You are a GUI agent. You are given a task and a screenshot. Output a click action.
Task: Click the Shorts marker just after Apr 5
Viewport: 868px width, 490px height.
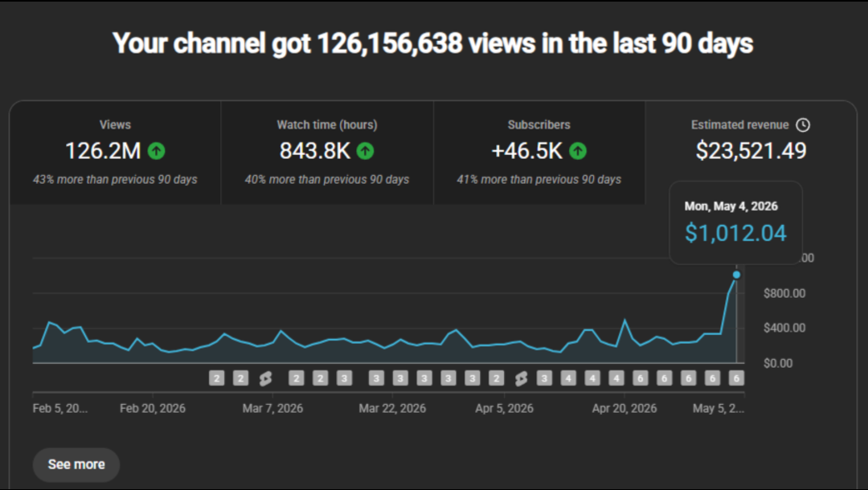pos(521,378)
